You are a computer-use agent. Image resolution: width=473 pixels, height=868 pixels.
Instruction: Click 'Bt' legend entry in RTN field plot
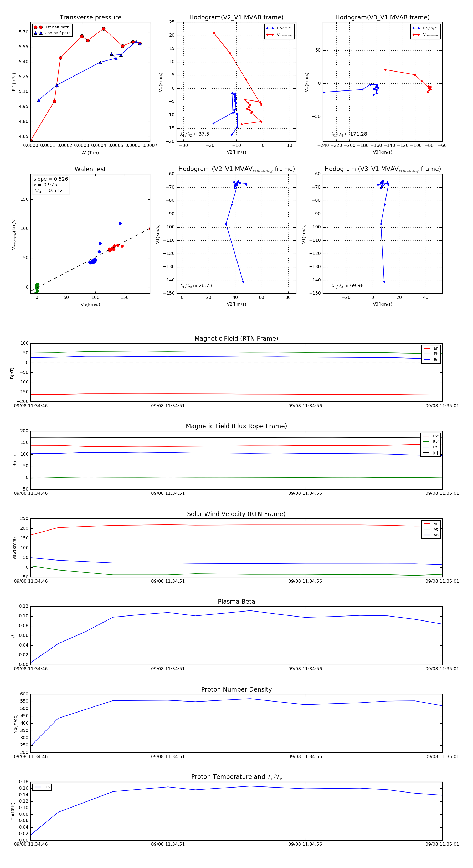point(431,354)
